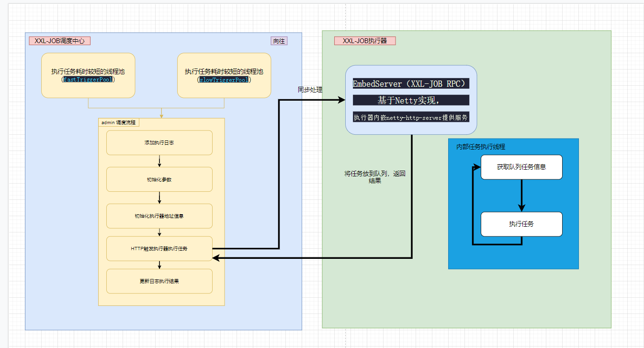The image size is (644, 348).
Task: Select the 同步处理 arrow label
Action: point(310,90)
